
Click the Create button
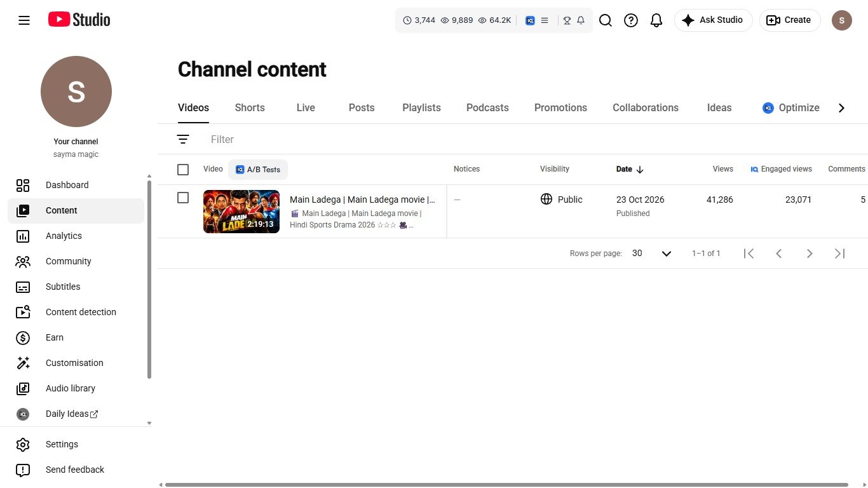790,20
